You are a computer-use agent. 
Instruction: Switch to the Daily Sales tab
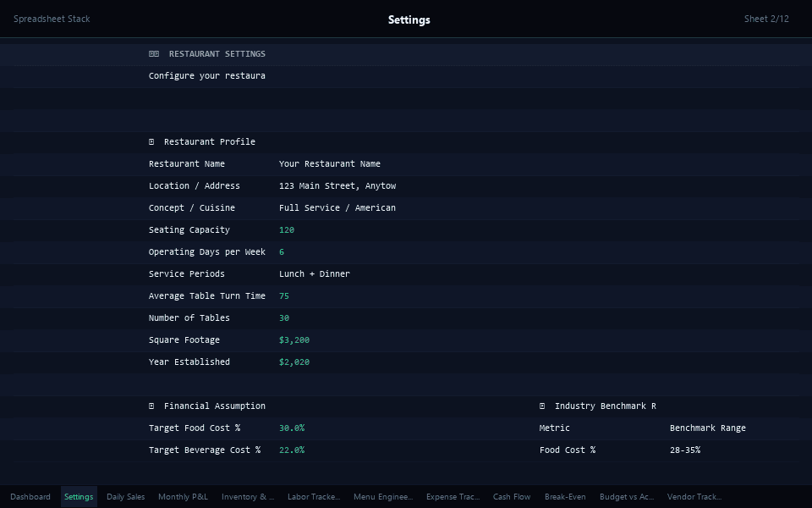pos(125,497)
